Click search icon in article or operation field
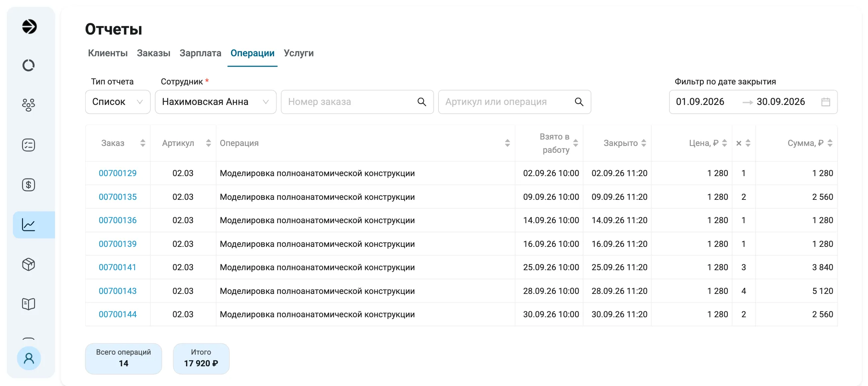 (579, 102)
